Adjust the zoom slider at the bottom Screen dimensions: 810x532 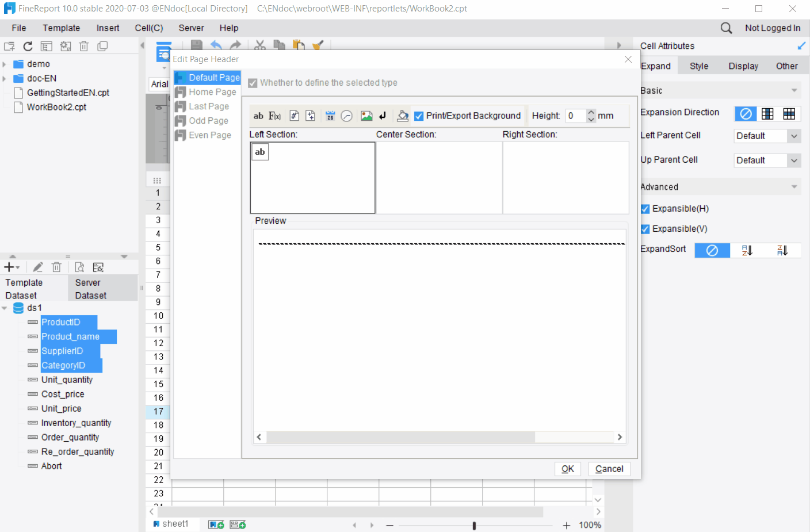tap(473, 525)
